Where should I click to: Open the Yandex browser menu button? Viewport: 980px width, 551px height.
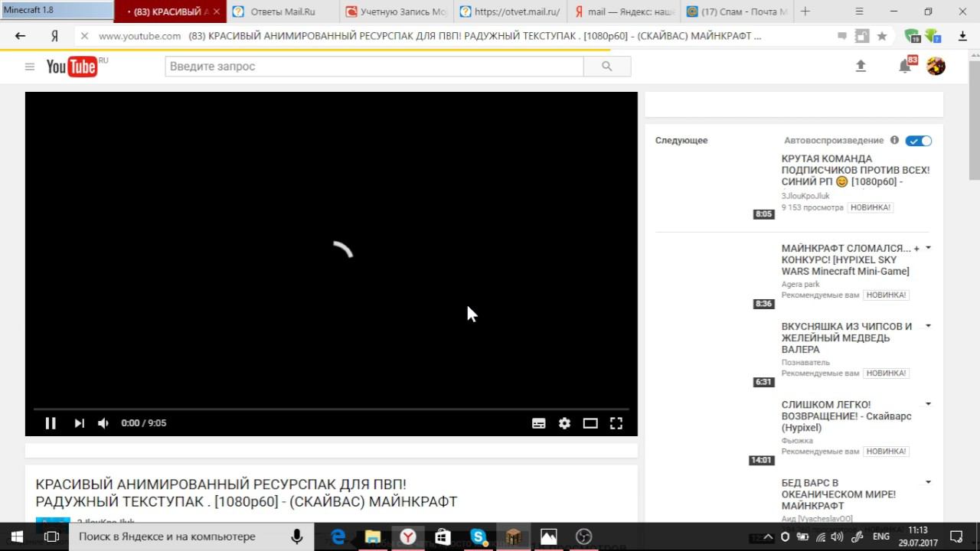click(x=859, y=11)
